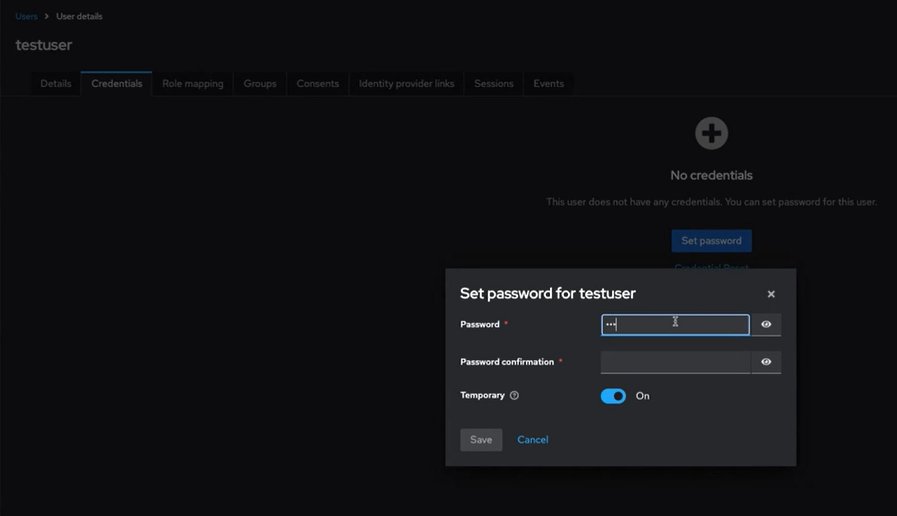This screenshot has height=516, width=897.
Task: View the Sessions tab
Action: point(494,84)
